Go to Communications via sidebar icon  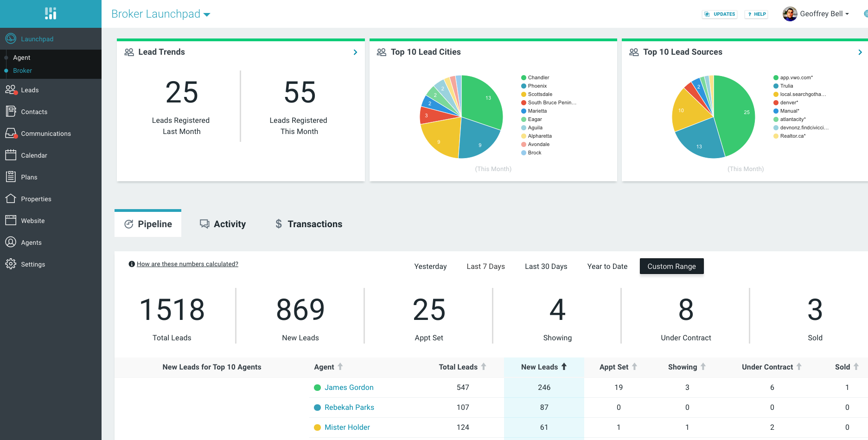[11, 134]
